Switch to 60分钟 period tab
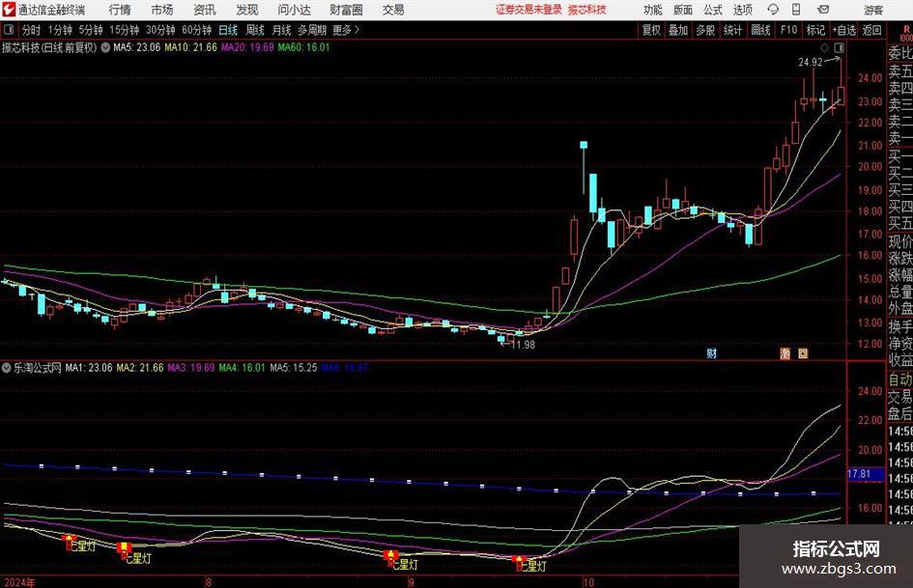 tap(196, 30)
